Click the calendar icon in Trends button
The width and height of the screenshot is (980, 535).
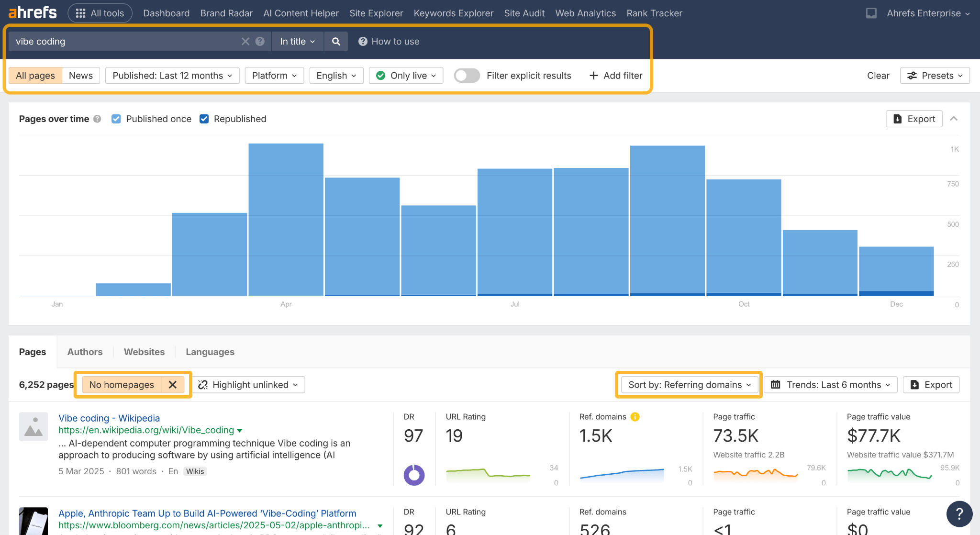[x=776, y=384]
